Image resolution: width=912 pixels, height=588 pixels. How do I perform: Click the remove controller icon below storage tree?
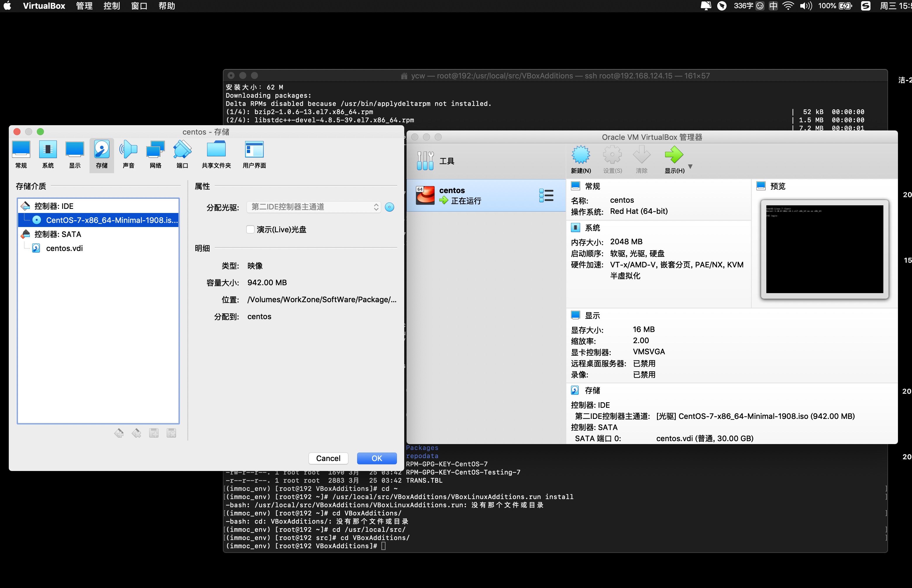[136, 433]
